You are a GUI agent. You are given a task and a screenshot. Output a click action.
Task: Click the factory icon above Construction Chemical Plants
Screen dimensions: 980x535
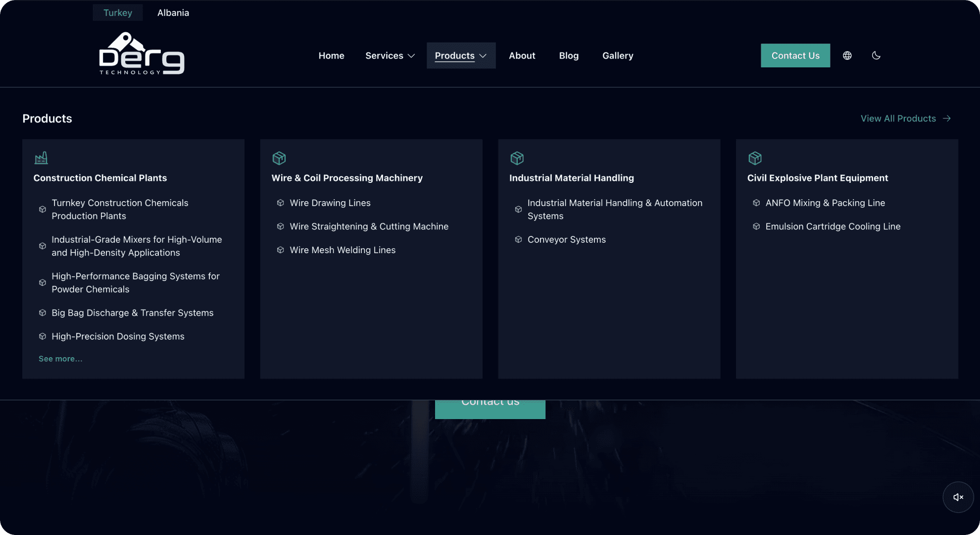[x=41, y=158]
